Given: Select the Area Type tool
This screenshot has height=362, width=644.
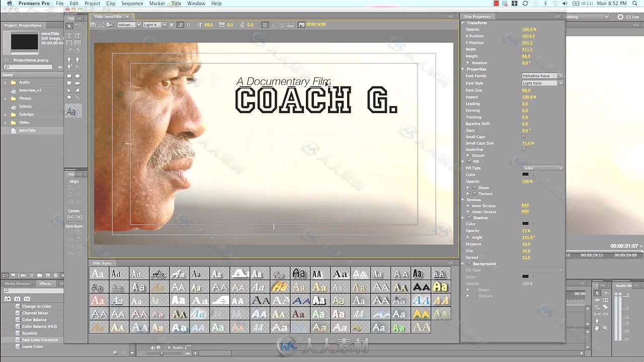Looking at the screenshot, I should click(69, 42).
